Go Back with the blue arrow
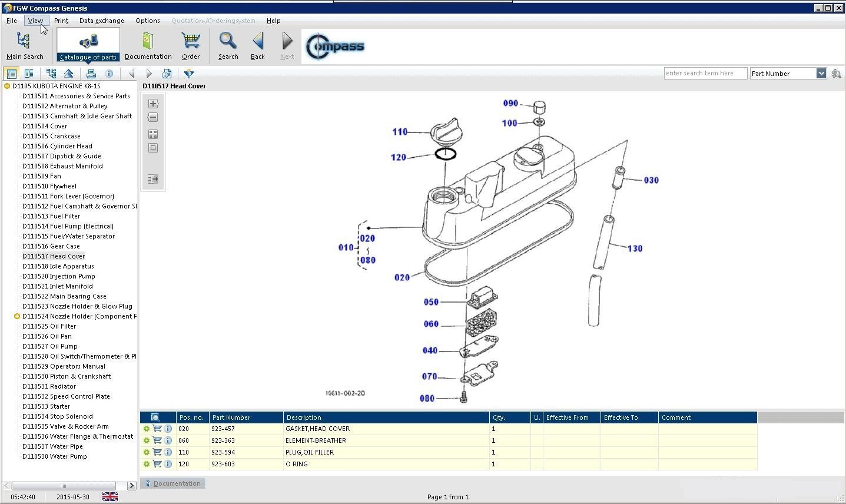 coord(257,46)
